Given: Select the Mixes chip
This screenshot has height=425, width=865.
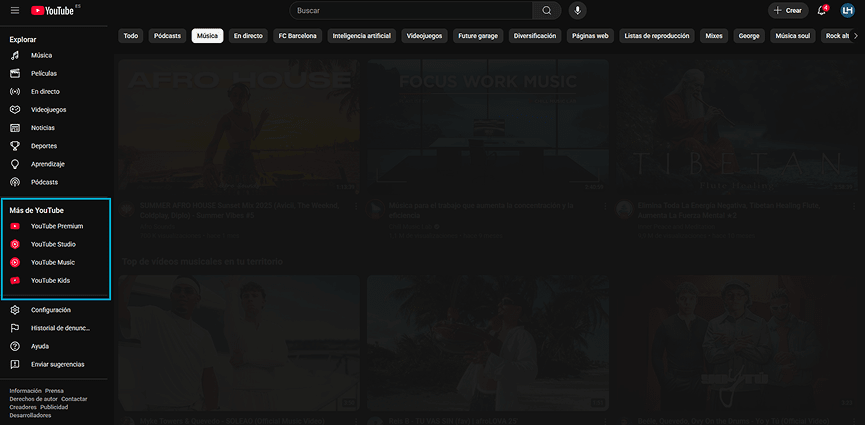Looking at the screenshot, I should (714, 36).
